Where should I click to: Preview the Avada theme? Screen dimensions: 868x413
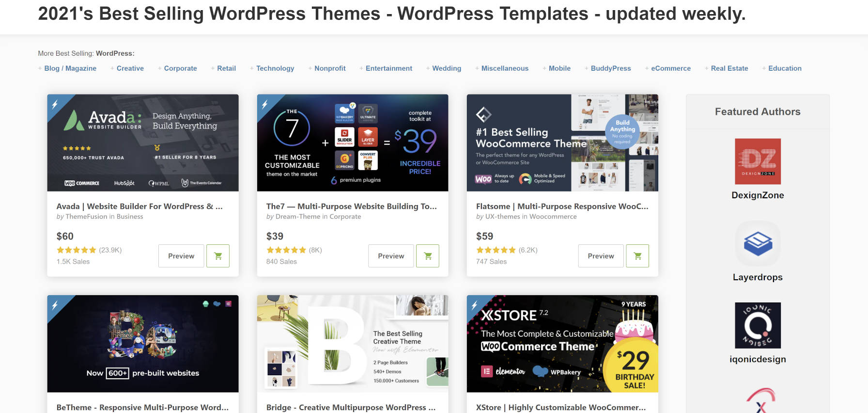181,256
